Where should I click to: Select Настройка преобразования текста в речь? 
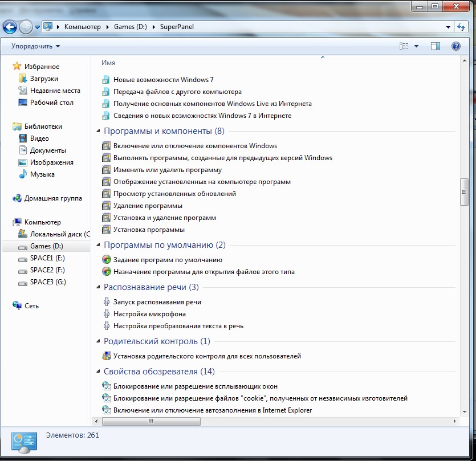(x=178, y=326)
